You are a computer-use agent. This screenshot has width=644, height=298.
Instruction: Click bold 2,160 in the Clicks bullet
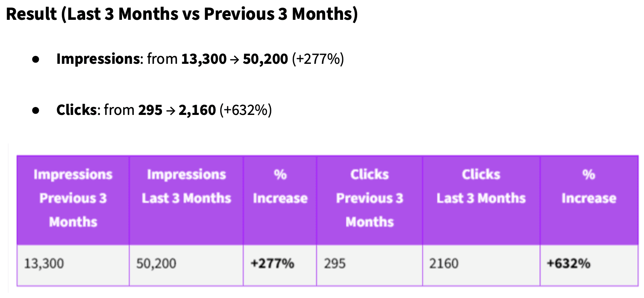[197, 110]
